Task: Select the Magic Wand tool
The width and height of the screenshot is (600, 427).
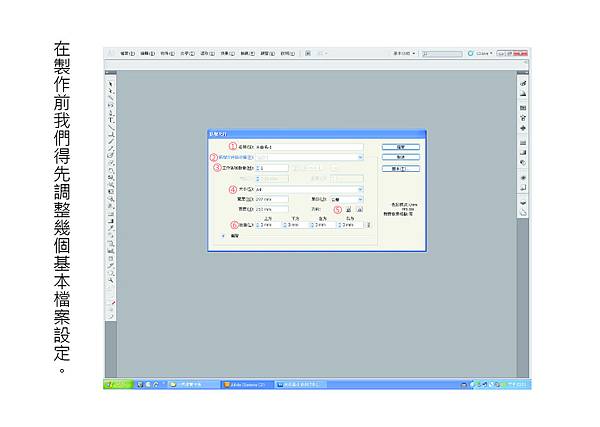Action: [111, 98]
